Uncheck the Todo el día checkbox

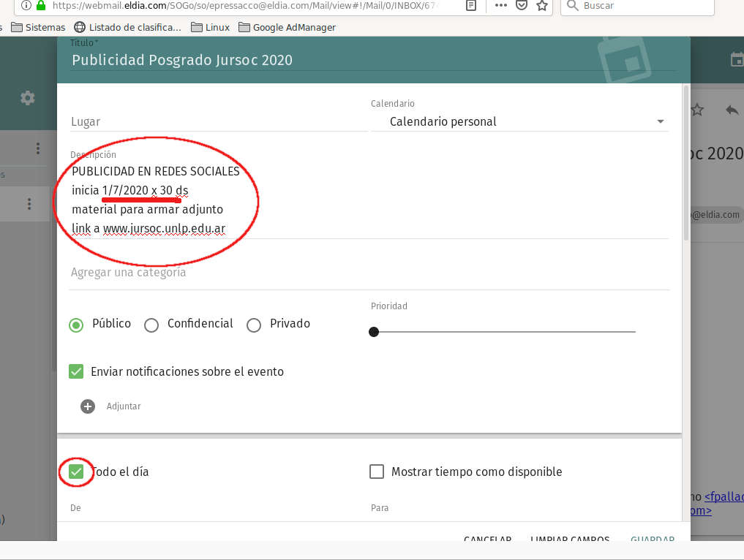(x=76, y=472)
